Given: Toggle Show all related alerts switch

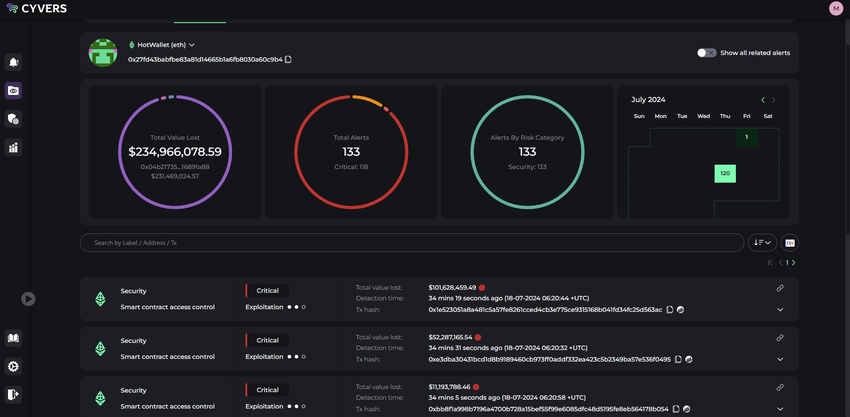Looking at the screenshot, I should tap(707, 52).
